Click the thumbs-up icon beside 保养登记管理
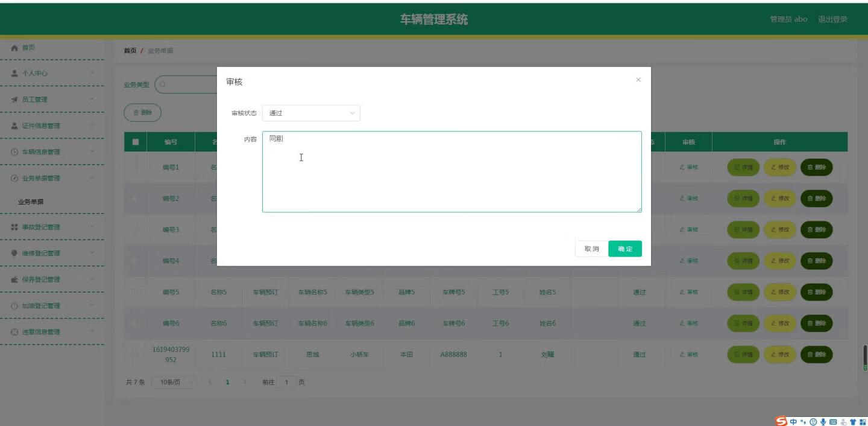The image size is (868, 426). tap(14, 279)
